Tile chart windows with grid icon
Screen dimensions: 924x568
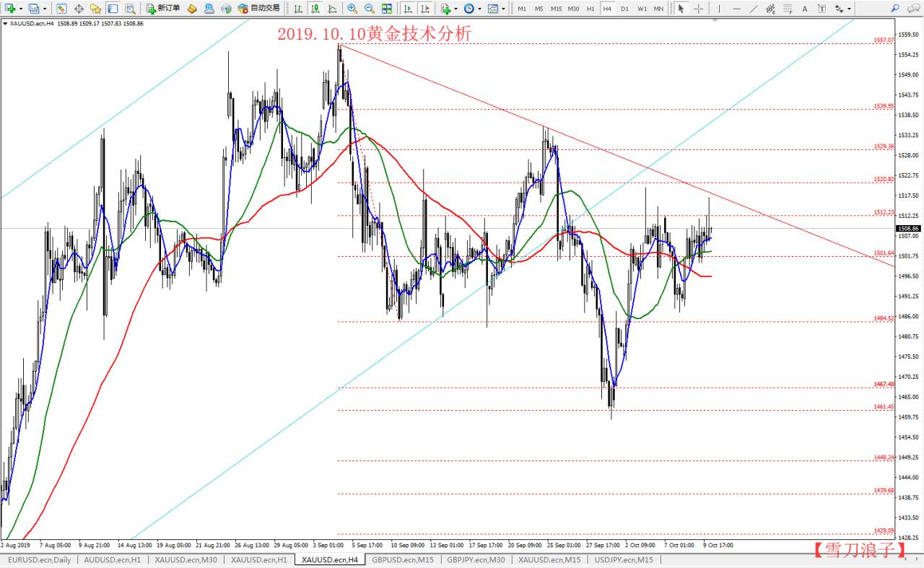[x=387, y=9]
